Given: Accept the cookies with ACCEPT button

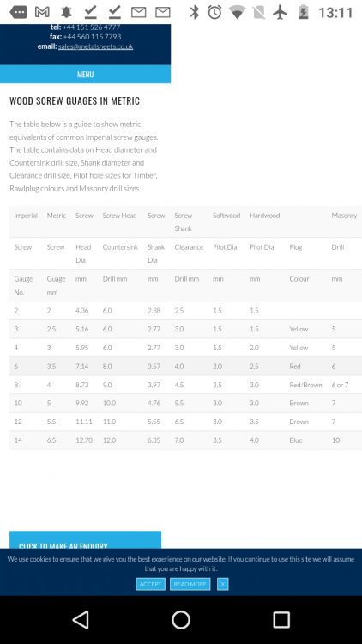Looking at the screenshot, I should [150, 584].
